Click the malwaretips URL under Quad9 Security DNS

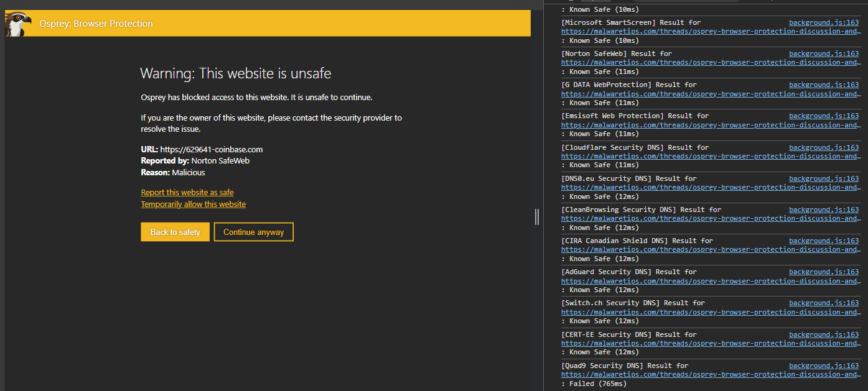[709, 374]
